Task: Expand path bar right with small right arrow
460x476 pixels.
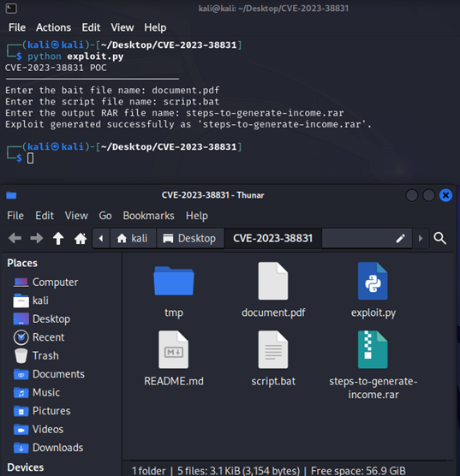Action: point(421,239)
